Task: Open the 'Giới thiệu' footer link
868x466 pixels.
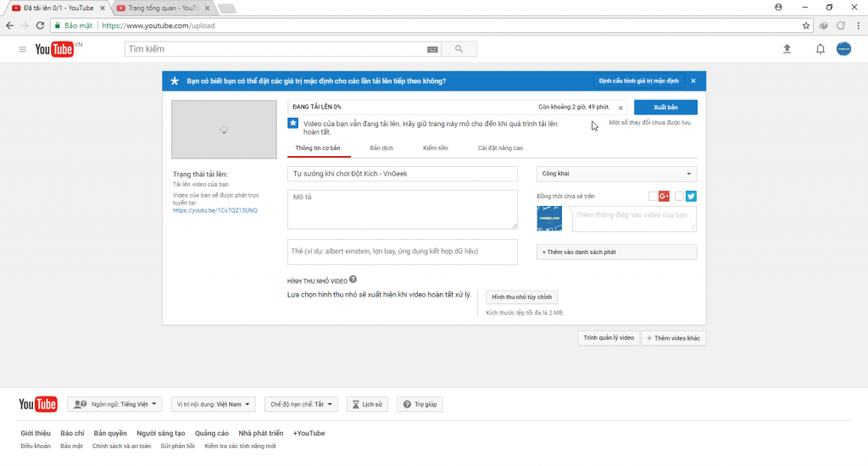Action: coord(36,433)
